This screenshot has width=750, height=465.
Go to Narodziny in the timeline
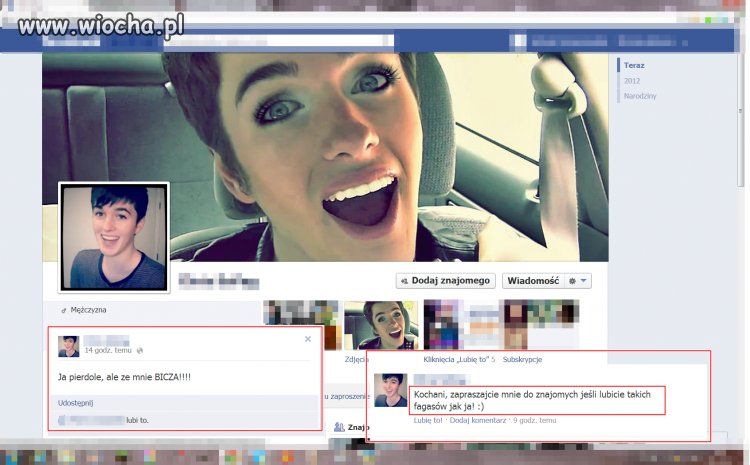(x=640, y=96)
